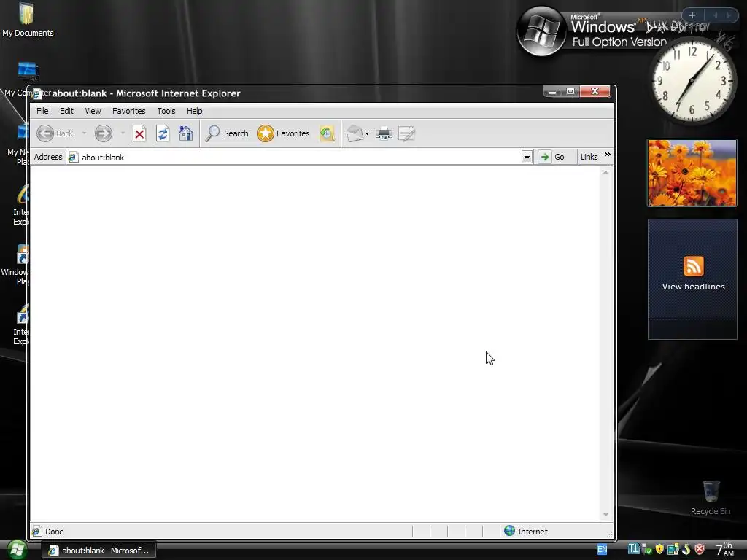Click inside the about:blank address field
The width and height of the screenshot is (747, 560).
point(300,157)
